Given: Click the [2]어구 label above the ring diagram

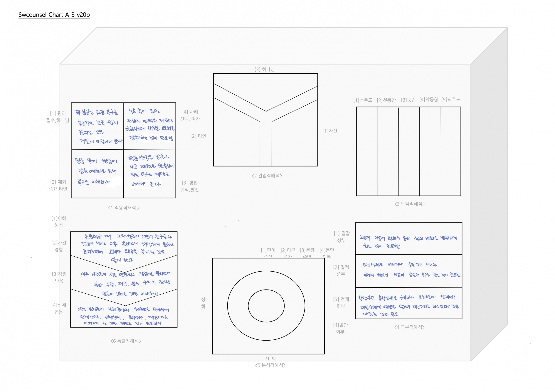Looking at the screenshot, I should pyautogui.click(x=288, y=250).
